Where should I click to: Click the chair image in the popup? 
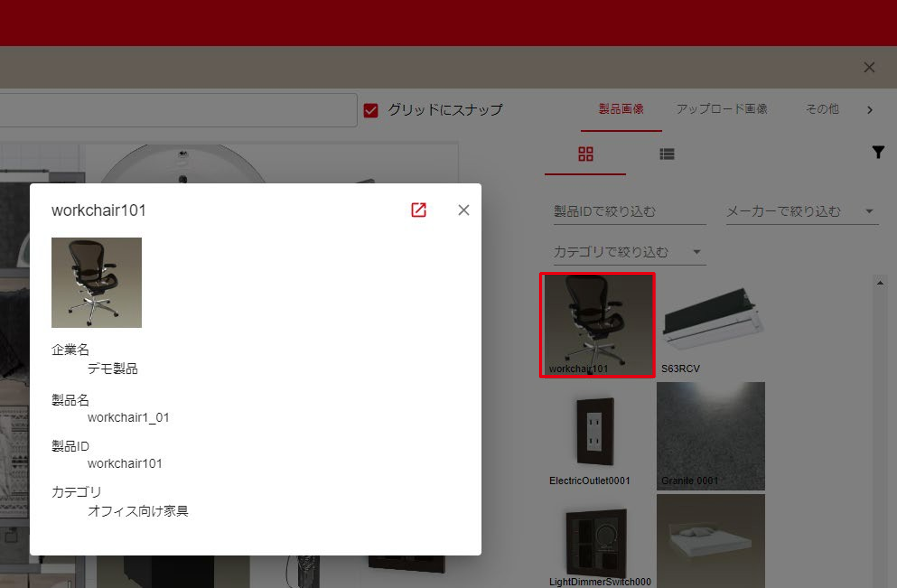(x=96, y=283)
